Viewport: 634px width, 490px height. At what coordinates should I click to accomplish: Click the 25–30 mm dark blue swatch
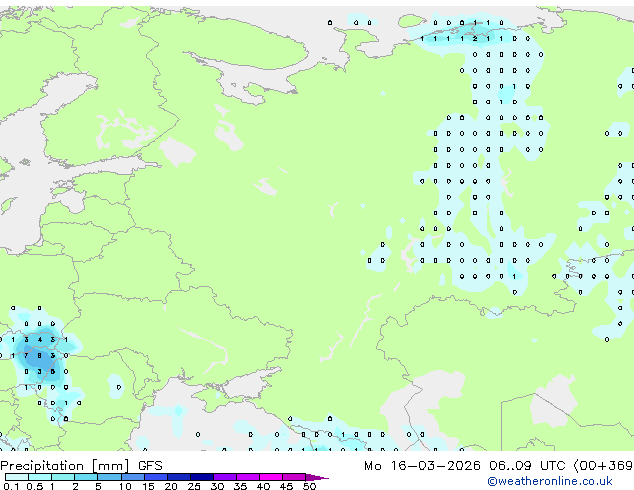pos(202,477)
